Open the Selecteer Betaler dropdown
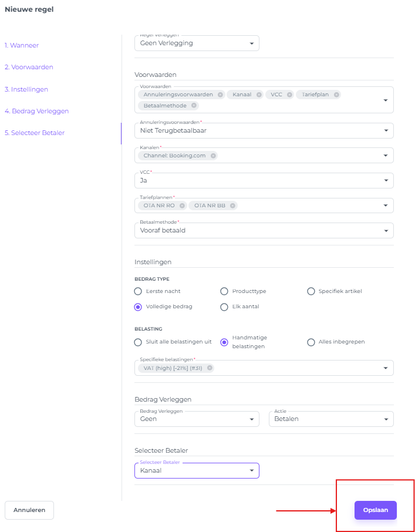415x532 pixels. (197, 470)
